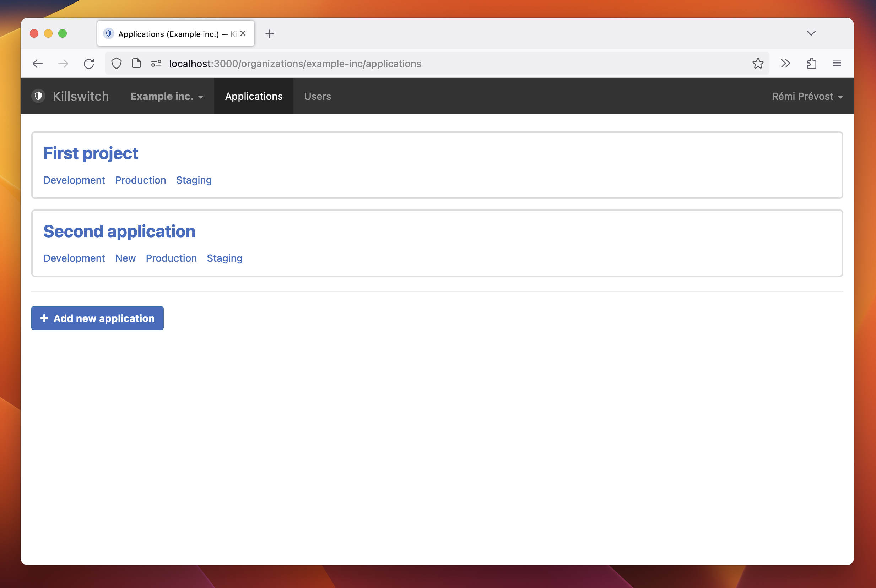876x588 pixels.
Task: Open site permissions icon in address bar
Action: (x=156, y=63)
